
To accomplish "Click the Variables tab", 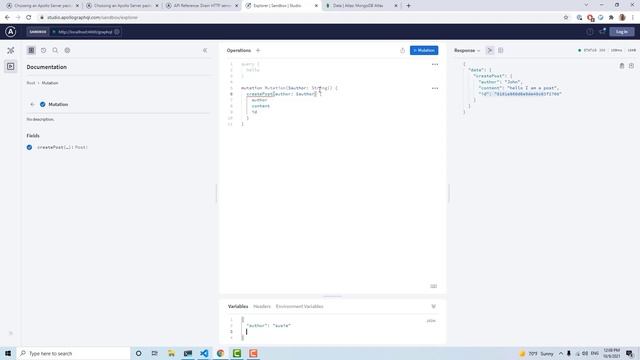I will (238, 306).
